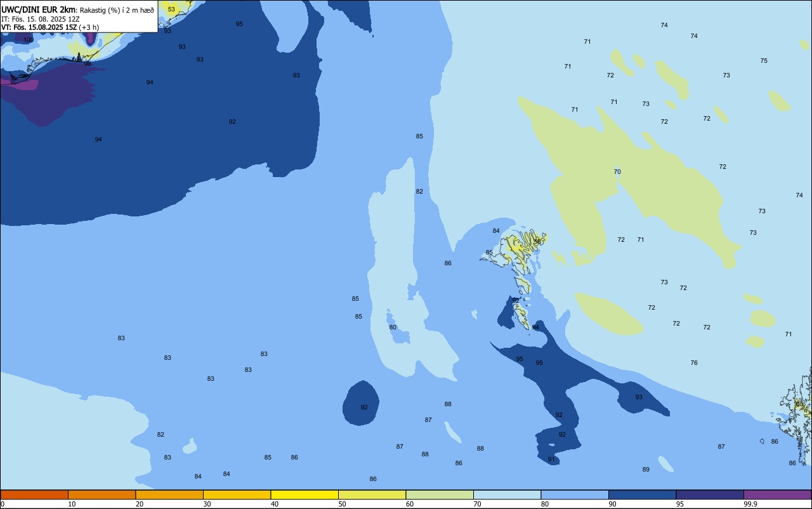Pick the 20–30 amber legend swatch
The height and width of the screenshot is (509, 812).
pos(169,494)
